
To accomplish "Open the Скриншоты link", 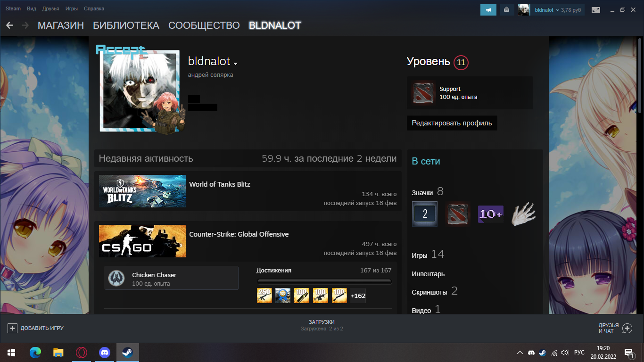I will point(429,292).
